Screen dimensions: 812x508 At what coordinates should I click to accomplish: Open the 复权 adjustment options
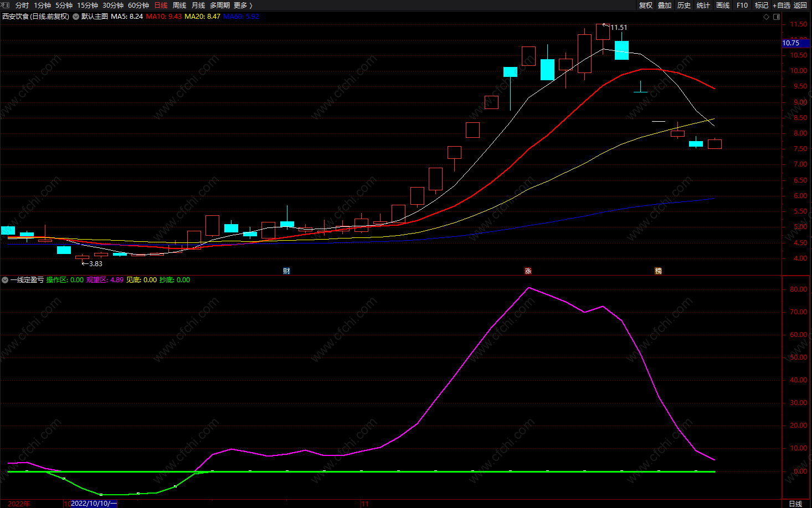(x=646, y=5)
